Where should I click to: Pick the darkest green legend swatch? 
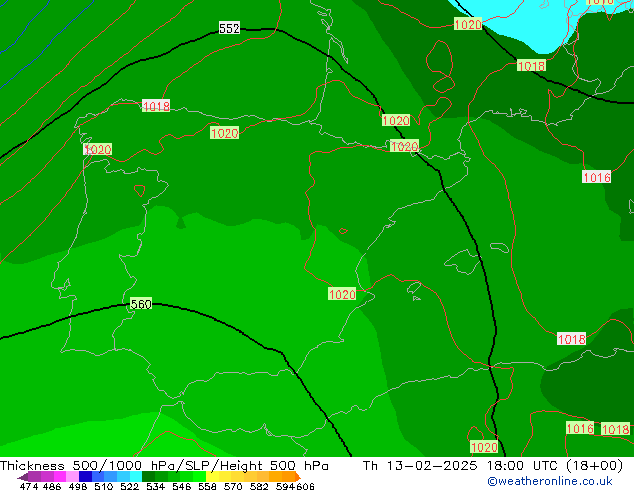coord(148,477)
